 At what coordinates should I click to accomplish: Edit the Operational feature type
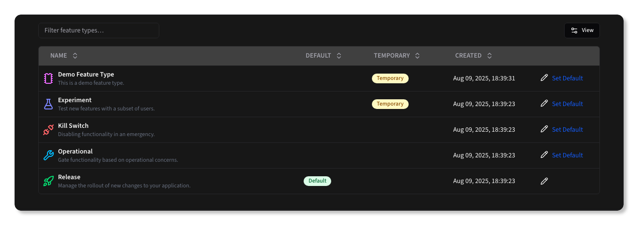coord(544,155)
